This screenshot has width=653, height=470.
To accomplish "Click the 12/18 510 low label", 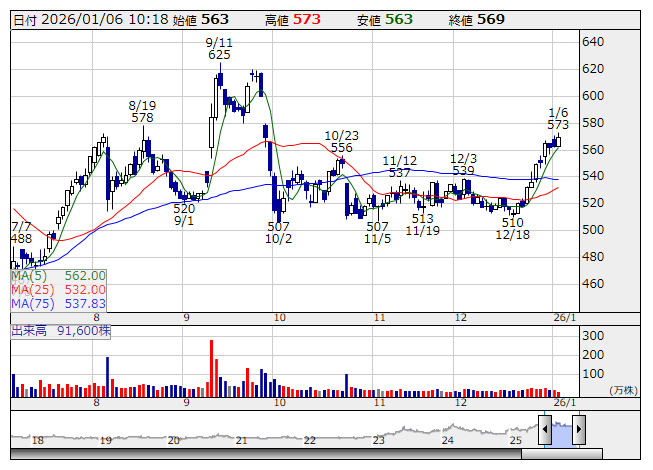I will pos(513,229).
